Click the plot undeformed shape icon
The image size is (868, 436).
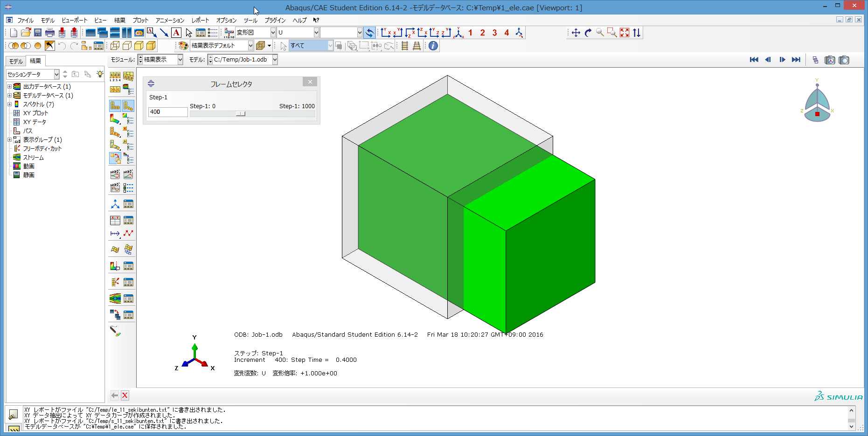pyautogui.click(x=115, y=106)
